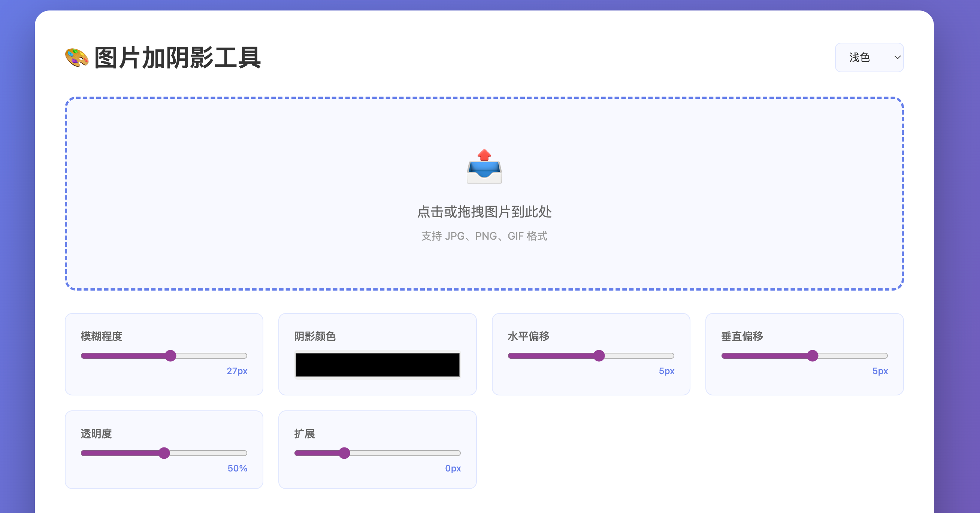Click right end of 垂直偏移 slider track
Viewport: 980px width, 513px height.
click(x=885, y=356)
